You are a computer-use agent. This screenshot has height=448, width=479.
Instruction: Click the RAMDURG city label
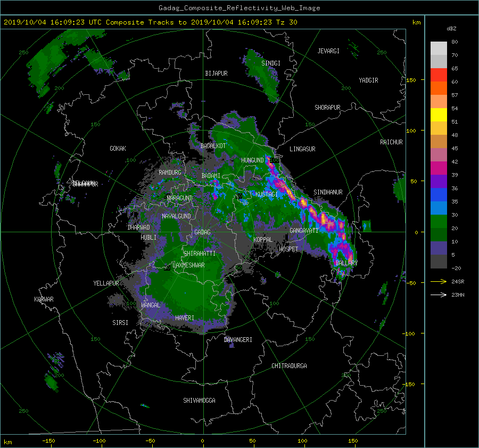[170, 173]
